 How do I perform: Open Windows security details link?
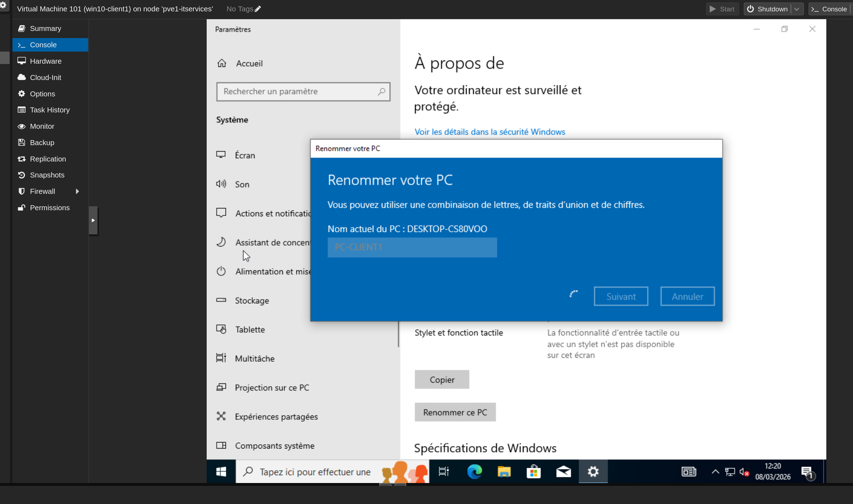(489, 132)
